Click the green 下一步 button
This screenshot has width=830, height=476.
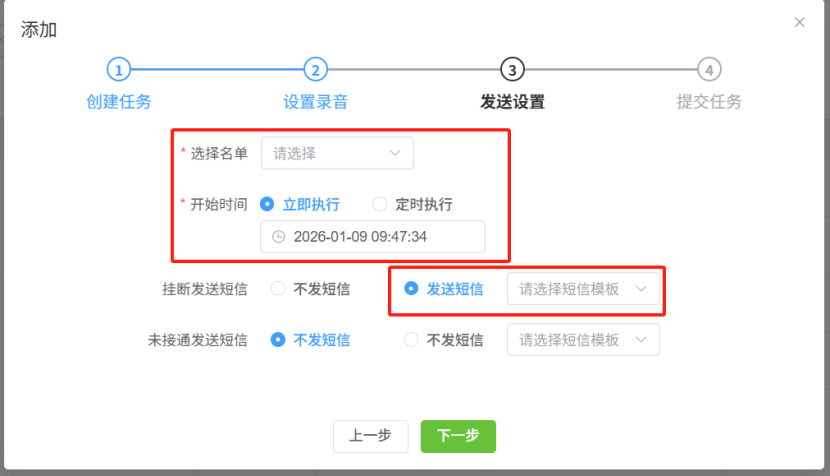coord(458,436)
